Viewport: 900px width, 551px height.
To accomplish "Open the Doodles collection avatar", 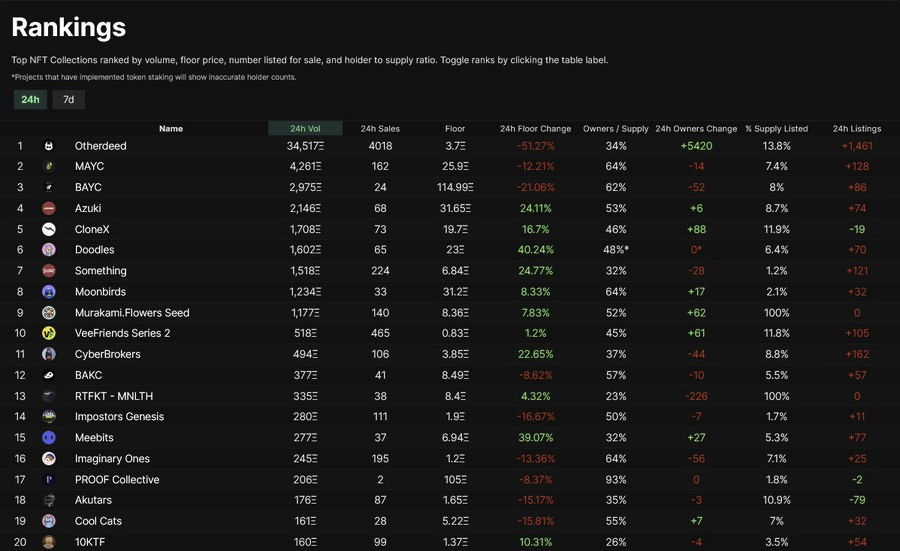I will coord(49,250).
